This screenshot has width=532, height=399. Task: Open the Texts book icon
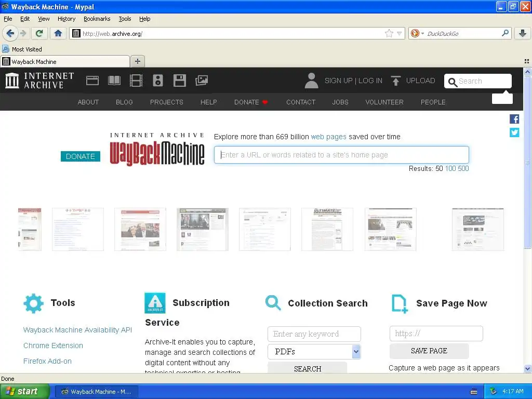point(114,81)
